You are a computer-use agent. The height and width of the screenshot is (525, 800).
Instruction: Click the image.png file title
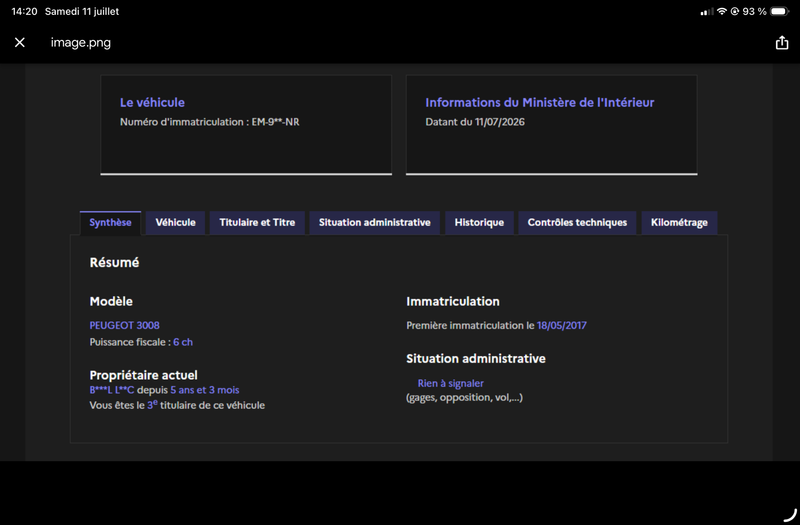81,42
